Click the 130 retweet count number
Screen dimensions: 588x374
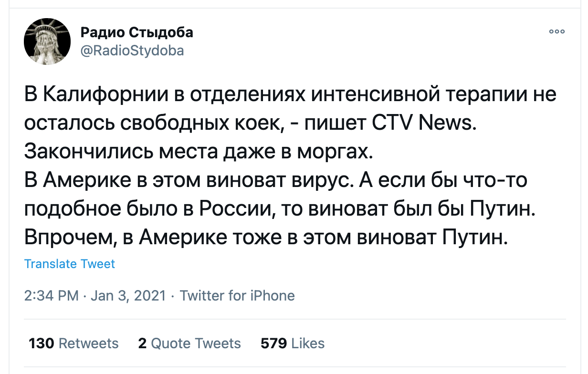tap(42, 343)
